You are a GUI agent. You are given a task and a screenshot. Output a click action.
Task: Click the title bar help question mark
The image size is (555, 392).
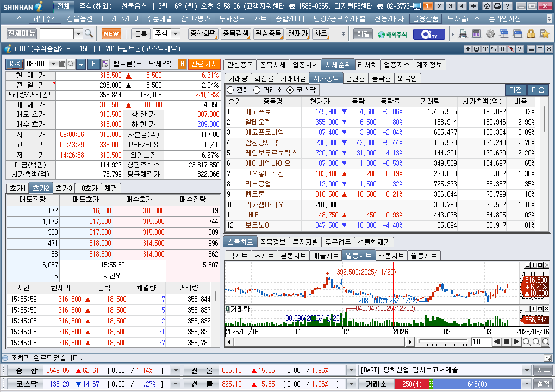point(508,6)
